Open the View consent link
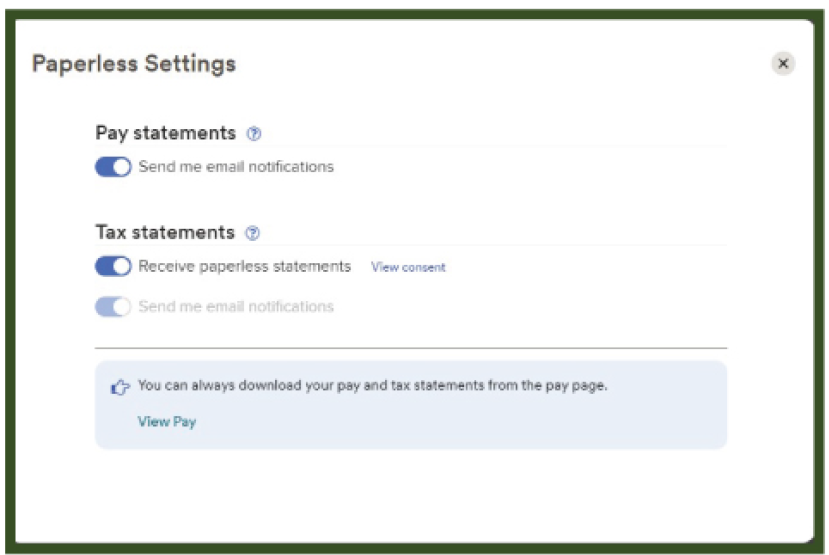Image resolution: width=829 pixels, height=555 pixels. [x=408, y=267]
